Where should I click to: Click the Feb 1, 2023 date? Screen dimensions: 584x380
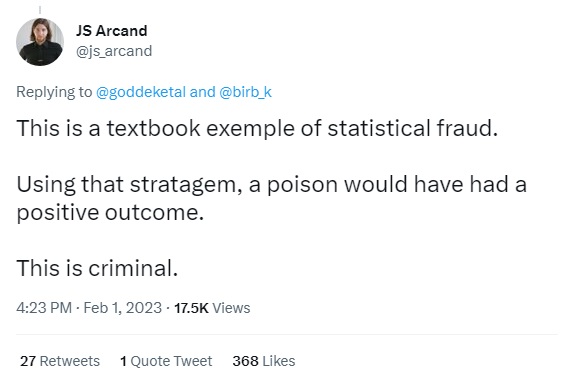click(x=123, y=308)
